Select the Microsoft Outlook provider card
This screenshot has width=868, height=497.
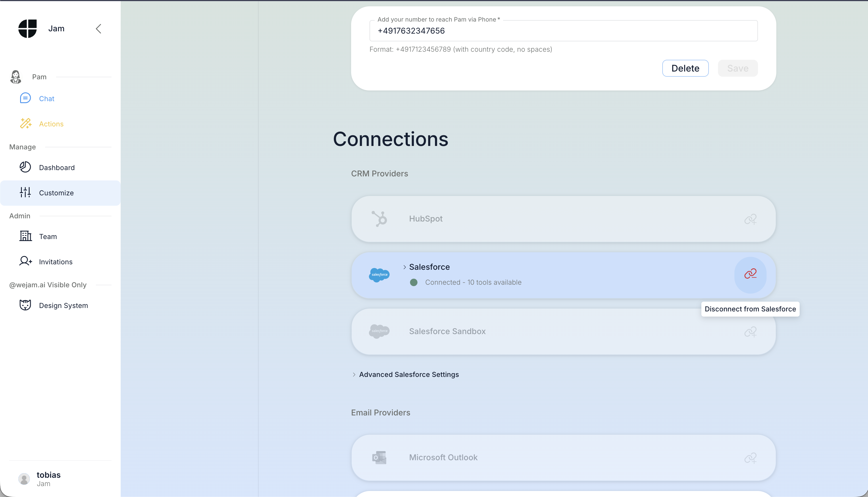tap(563, 458)
